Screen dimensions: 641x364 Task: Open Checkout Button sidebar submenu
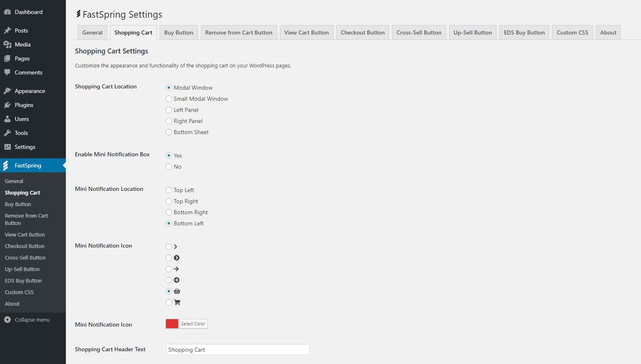pos(25,246)
